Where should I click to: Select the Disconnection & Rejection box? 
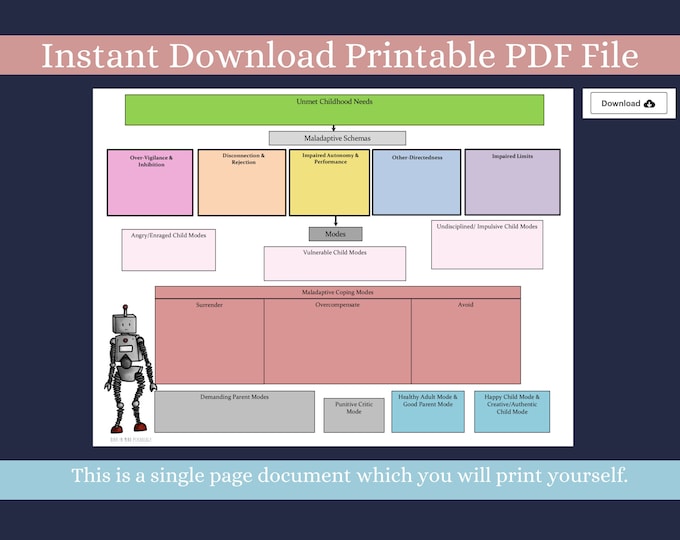click(242, 182)
